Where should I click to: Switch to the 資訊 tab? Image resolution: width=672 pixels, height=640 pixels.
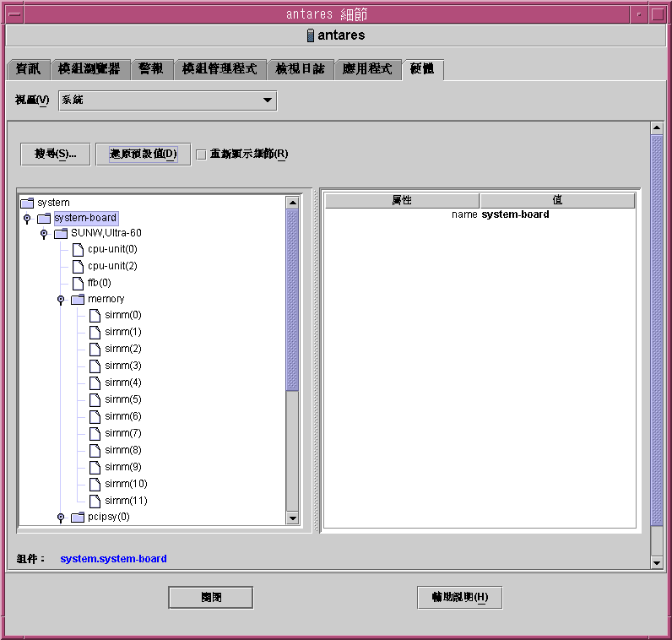tap(29, 69)
